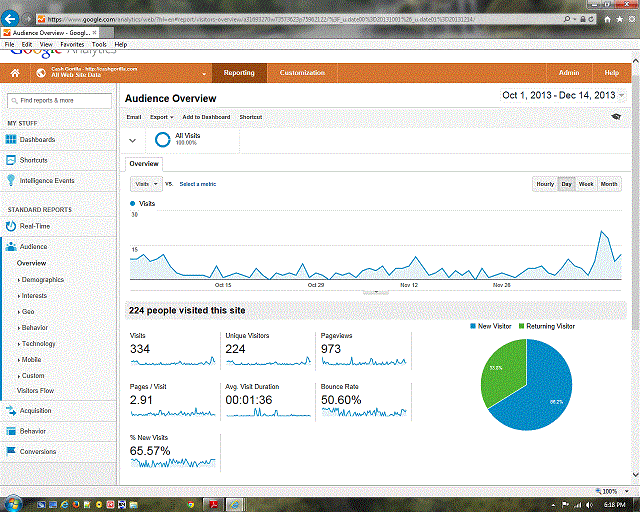Open the View menu

46,44
